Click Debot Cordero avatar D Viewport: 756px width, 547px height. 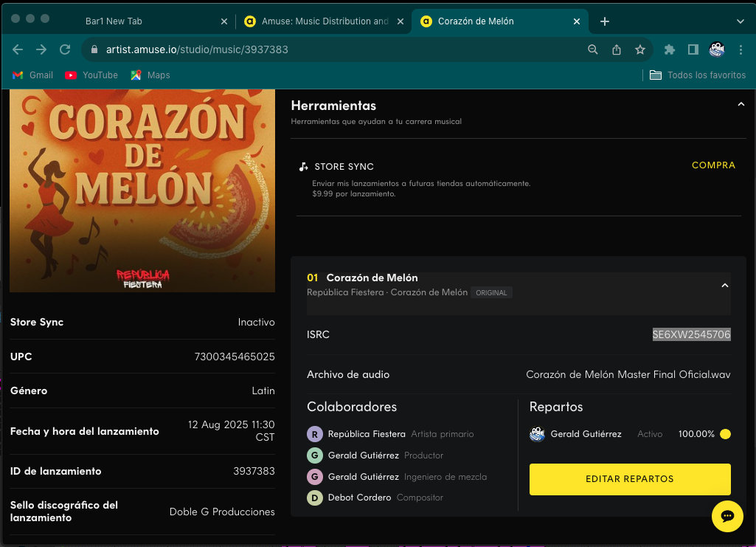pyautogui.click(x=315, y=498)
